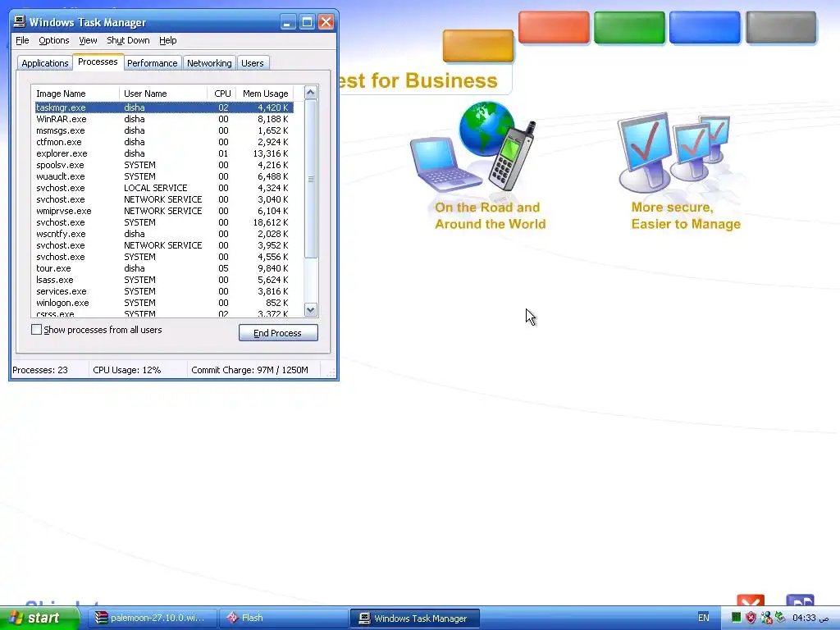Select the ctfmon.exe process

tap(164, 142)
